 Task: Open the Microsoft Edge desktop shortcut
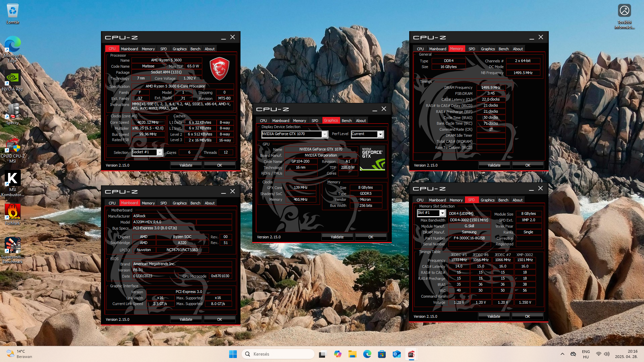pos(13,49)
